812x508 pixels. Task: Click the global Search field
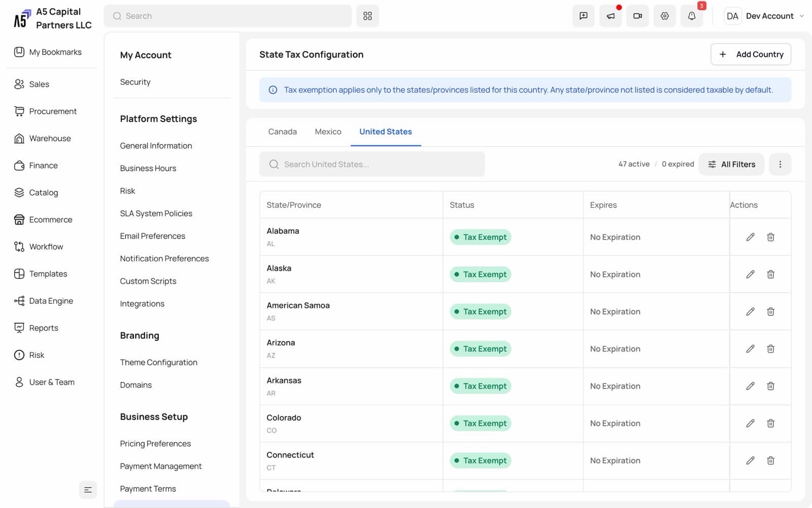click(228, 16)
